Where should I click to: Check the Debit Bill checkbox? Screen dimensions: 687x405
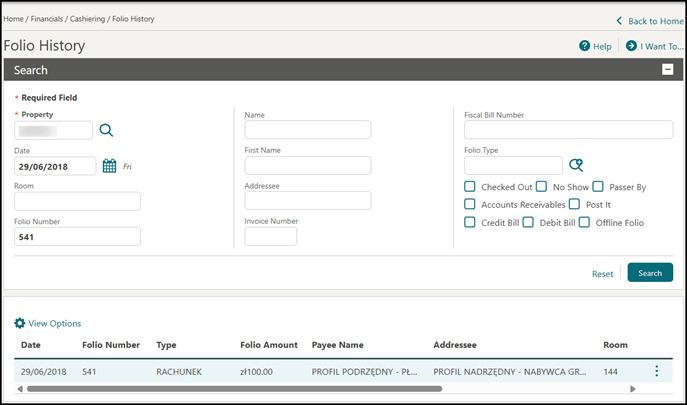click(528, 222)
